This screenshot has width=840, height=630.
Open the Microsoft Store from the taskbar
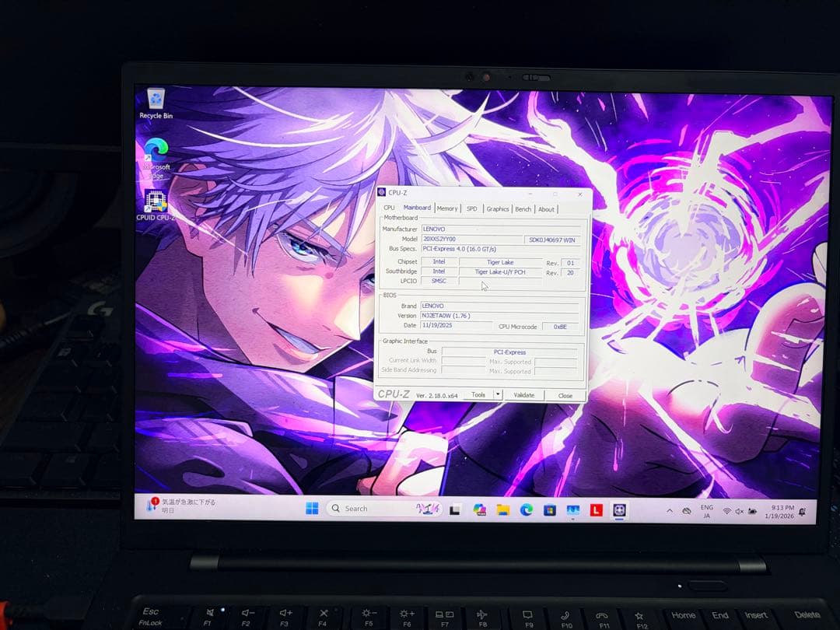pyautogui.click(x=549, y=511)
